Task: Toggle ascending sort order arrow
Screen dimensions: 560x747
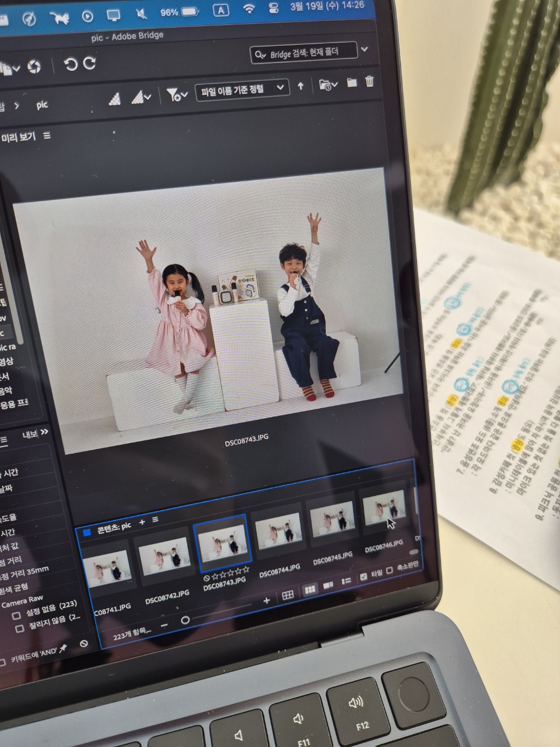Action: click(x=301, y=86)
